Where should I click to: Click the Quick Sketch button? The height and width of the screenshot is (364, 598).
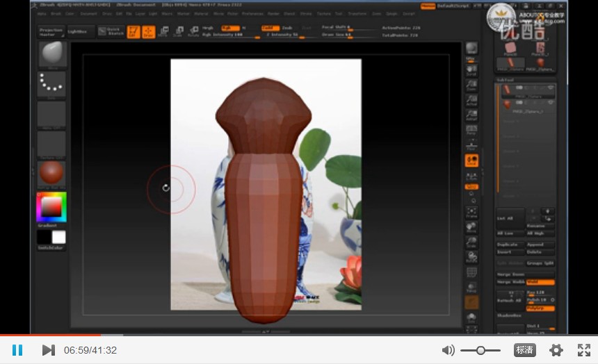(x=111, y=32)
